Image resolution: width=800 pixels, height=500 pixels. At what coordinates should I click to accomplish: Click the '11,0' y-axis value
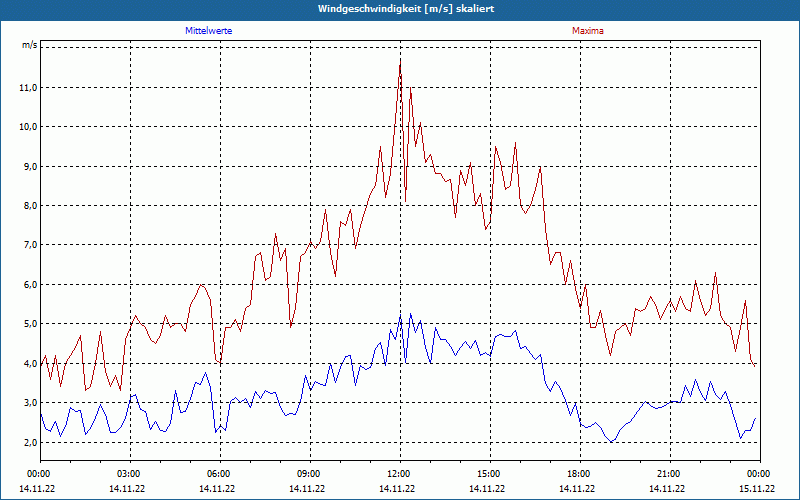click(x=29, y=88)
